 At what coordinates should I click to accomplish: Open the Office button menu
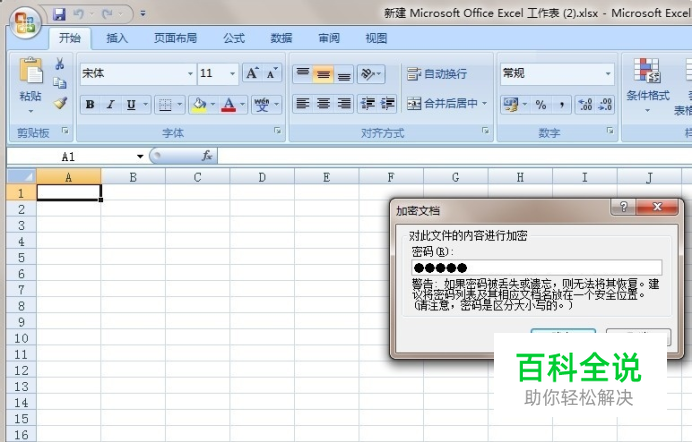25,22
